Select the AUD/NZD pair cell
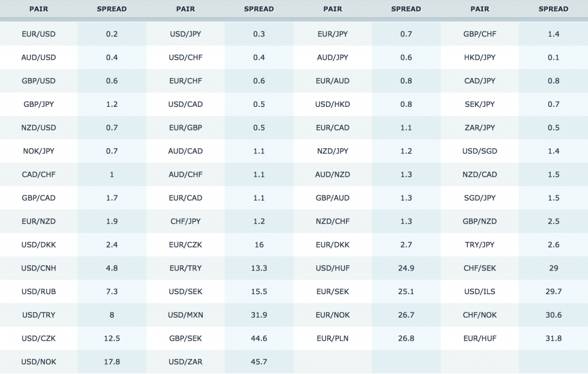This screenshot has height=374, width=588. point(332,175)
